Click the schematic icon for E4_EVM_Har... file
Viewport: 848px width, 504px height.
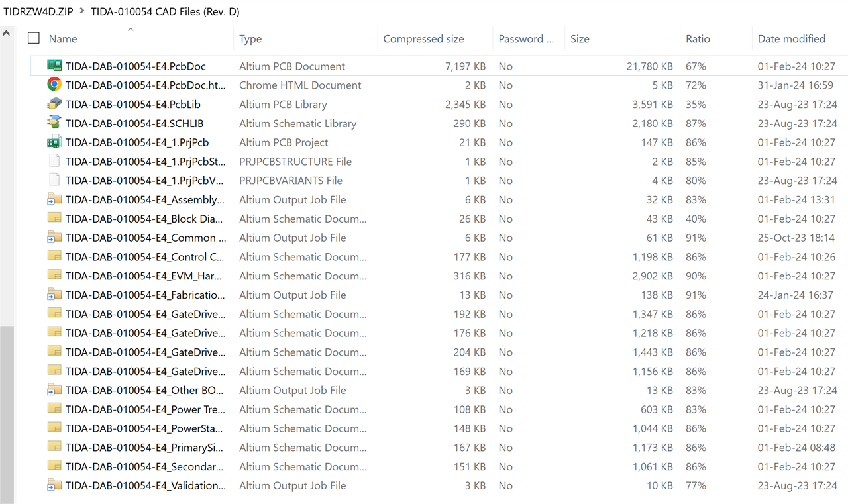[x=54, y=276]
